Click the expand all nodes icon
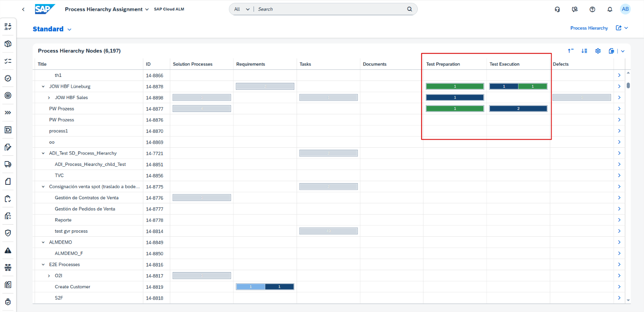Viewport: 644px width, 312px height. 584,51
